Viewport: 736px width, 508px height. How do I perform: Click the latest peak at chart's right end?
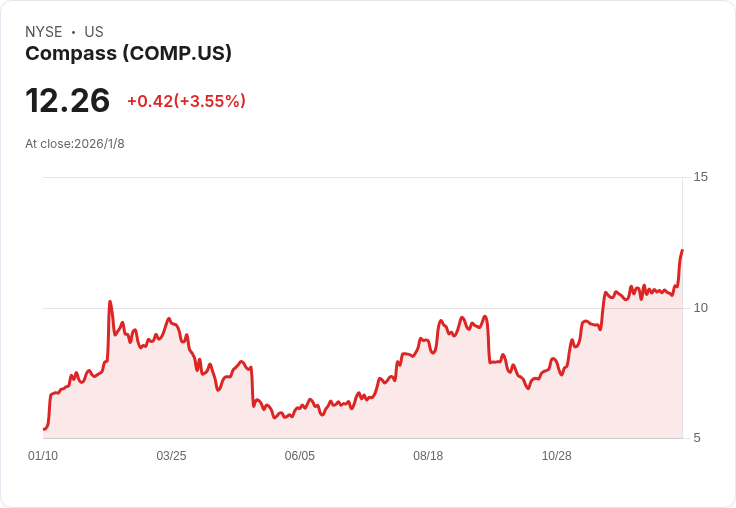click(682, 251)
